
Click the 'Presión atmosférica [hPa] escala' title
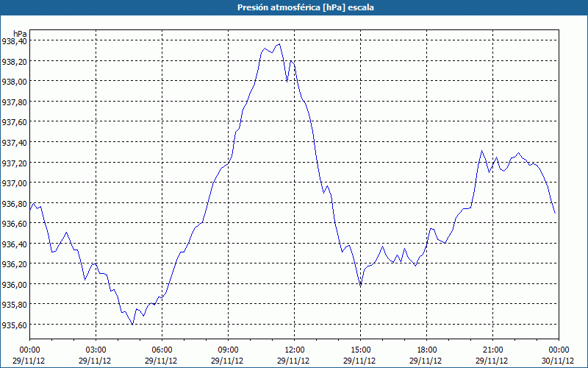pyautogui.click(x=306, y=7)
